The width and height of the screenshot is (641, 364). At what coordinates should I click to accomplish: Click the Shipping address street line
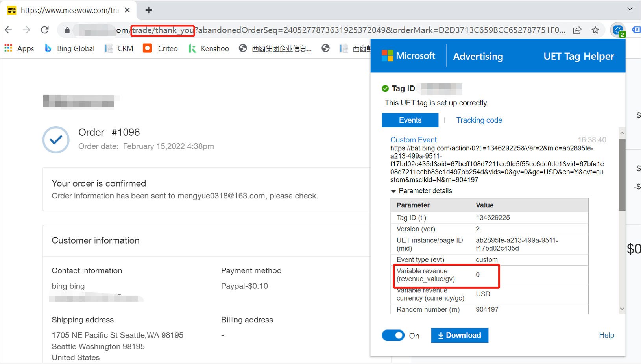pyautogui.click(x=118, y=335)
